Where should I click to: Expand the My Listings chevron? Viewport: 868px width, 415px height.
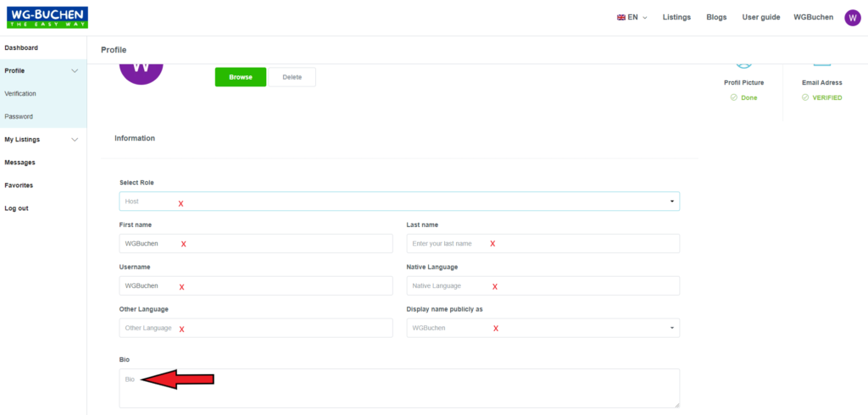75,140
